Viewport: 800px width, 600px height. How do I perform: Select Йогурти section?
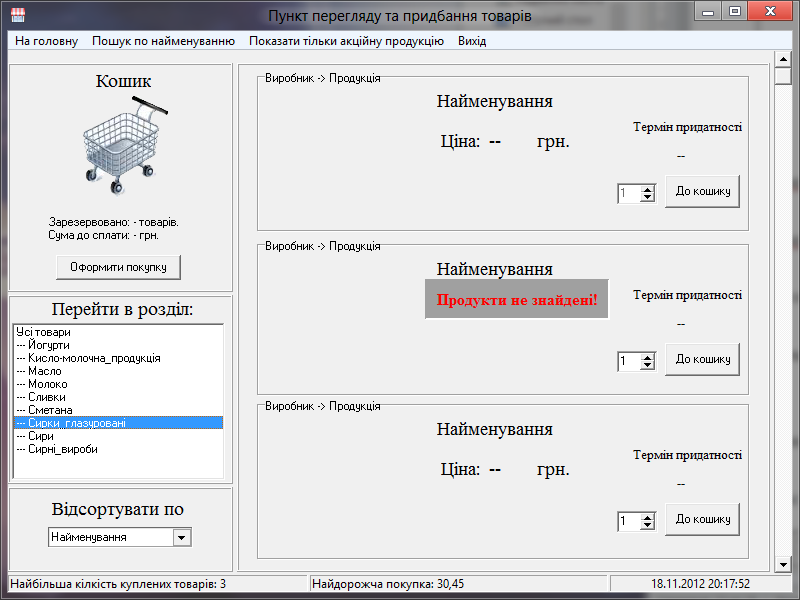click(x=118, y=345)
